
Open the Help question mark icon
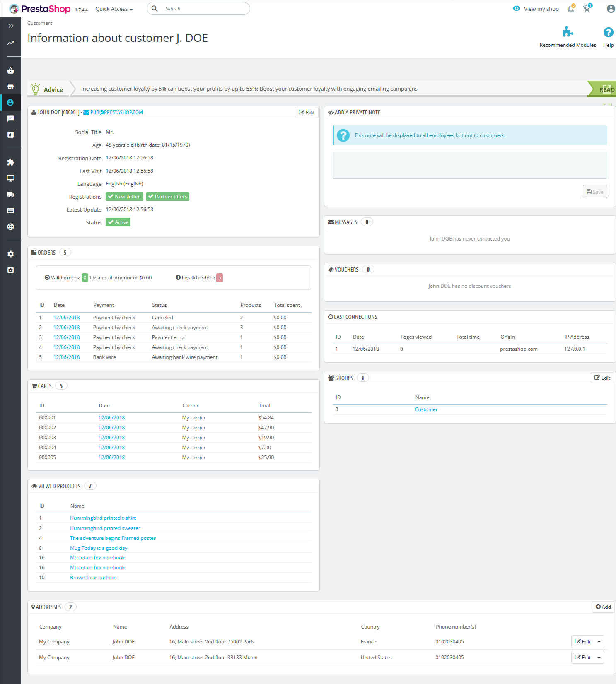point(608,32)
